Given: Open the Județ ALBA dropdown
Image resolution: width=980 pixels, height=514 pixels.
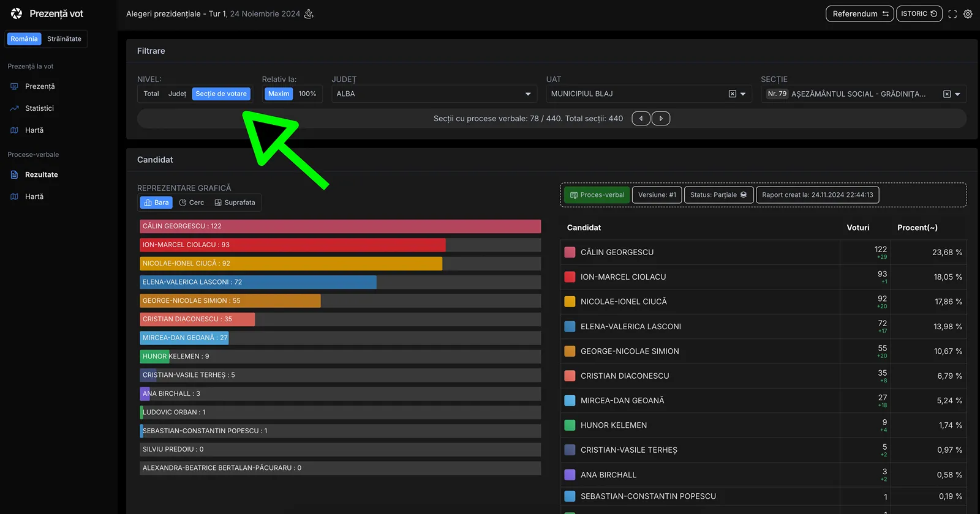Looking at the screenshot, I should [434, 94].
